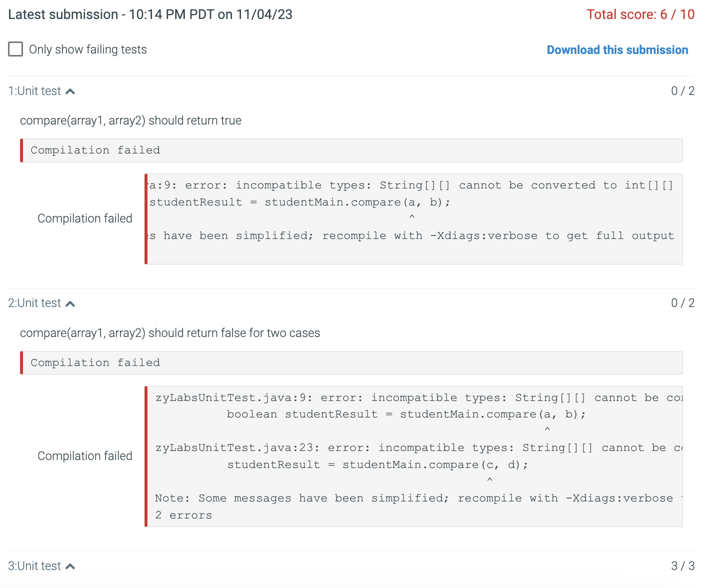Click the "3:Unit test" heading label

pyautogui.click(x=34, y=565)
